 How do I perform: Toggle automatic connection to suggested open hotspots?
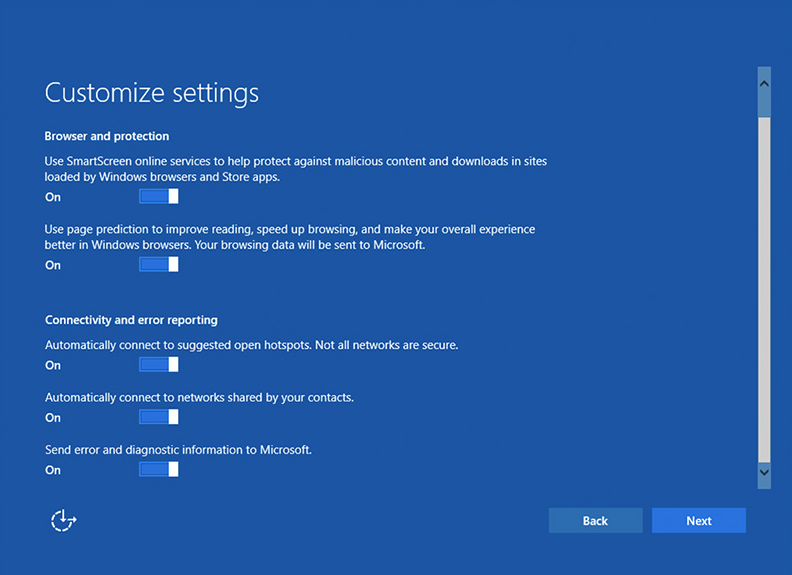[158, 365]
